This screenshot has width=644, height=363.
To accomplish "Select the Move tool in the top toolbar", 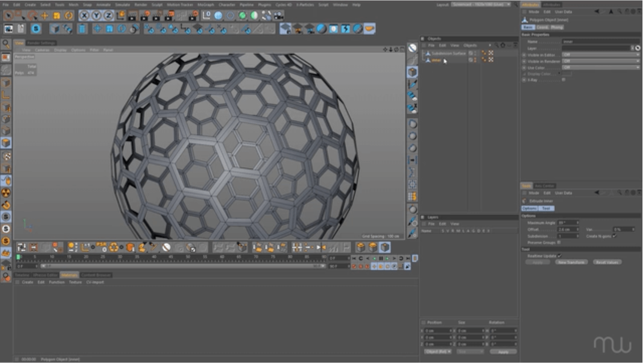I will pos(45,16).
